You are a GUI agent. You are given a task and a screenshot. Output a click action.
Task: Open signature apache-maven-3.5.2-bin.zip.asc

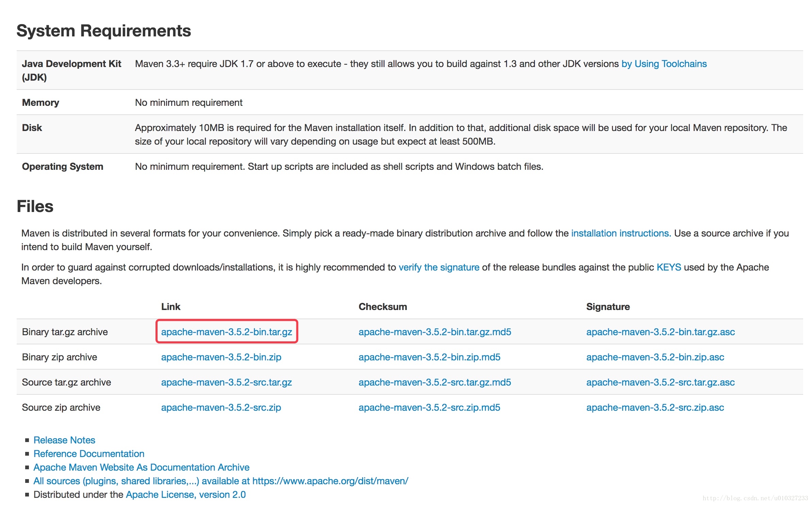click(655, 357)
